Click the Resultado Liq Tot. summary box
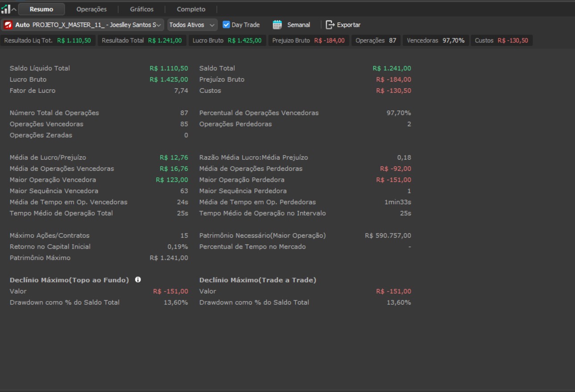The height and width of the screenshot is (392, 575). [48, 41]
